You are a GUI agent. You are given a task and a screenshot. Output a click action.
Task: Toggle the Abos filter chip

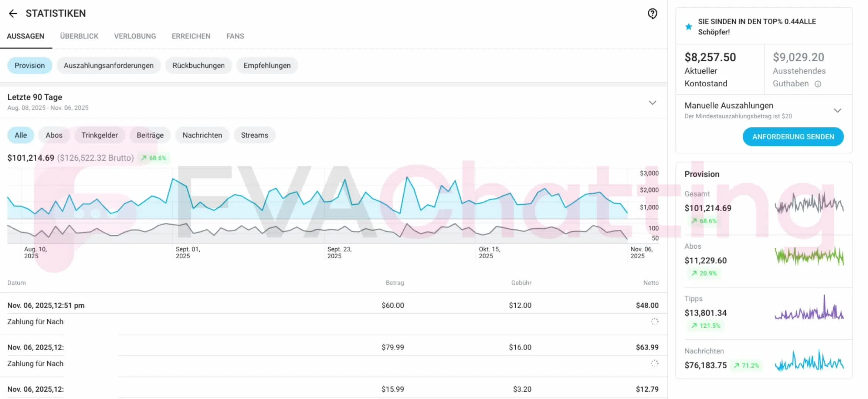tap(54, 135)
